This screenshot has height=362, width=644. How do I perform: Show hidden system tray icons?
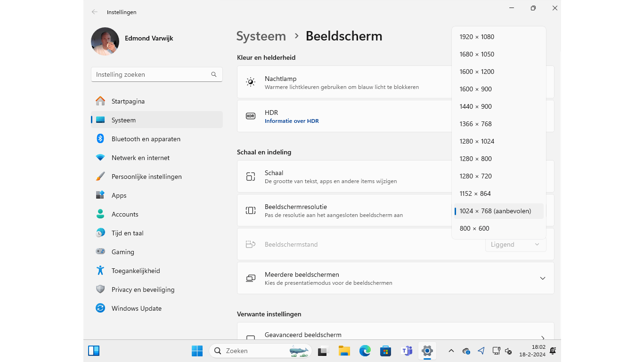[451, 351]
